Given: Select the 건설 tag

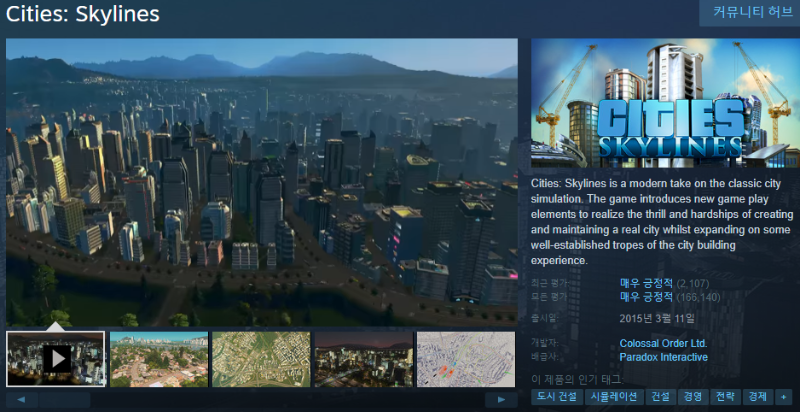Looking at the screenshot, I should coord(661,397).
